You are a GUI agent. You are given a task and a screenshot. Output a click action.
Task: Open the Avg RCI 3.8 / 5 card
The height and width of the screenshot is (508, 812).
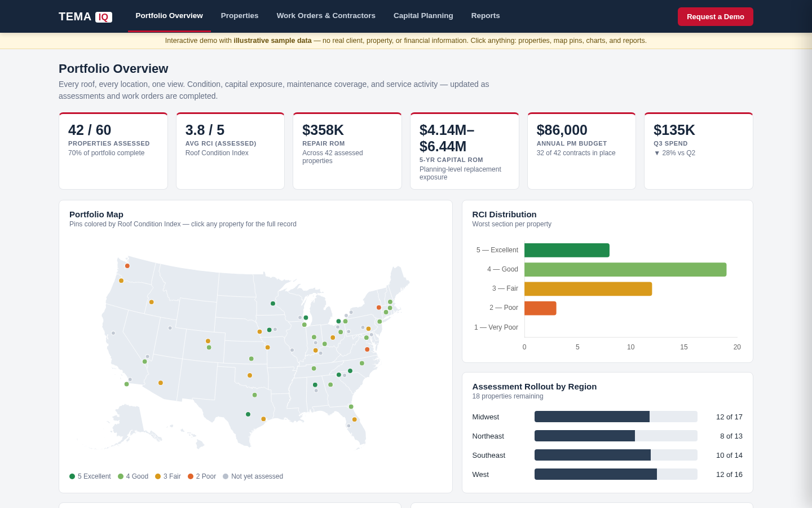[x=230, y=151]
